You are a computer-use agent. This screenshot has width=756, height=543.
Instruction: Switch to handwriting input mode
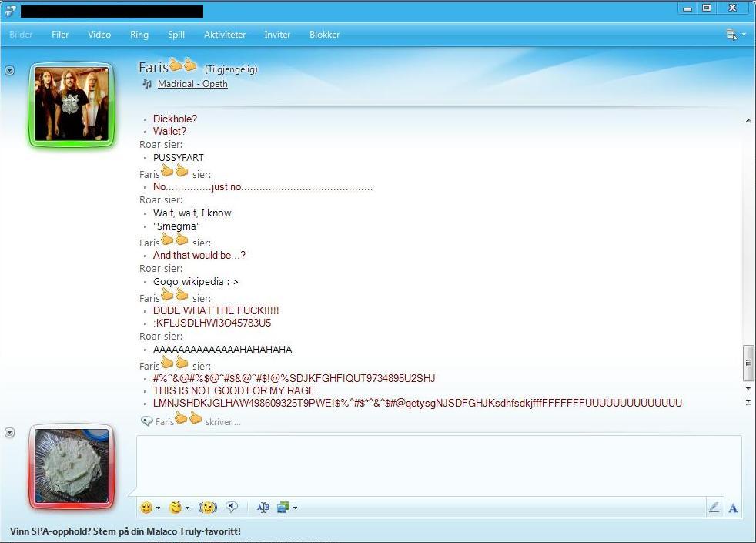[714, 507]
